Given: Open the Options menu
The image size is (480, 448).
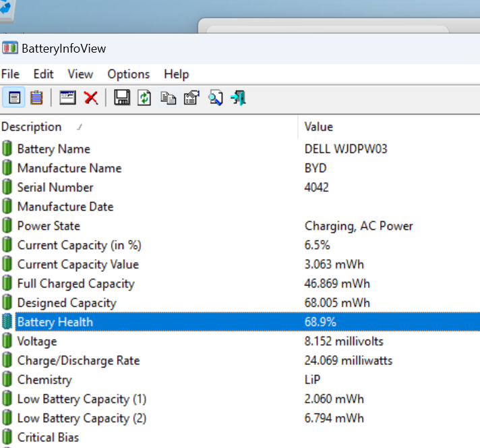Looking at the screenshot, I should [x=128, y=74].
